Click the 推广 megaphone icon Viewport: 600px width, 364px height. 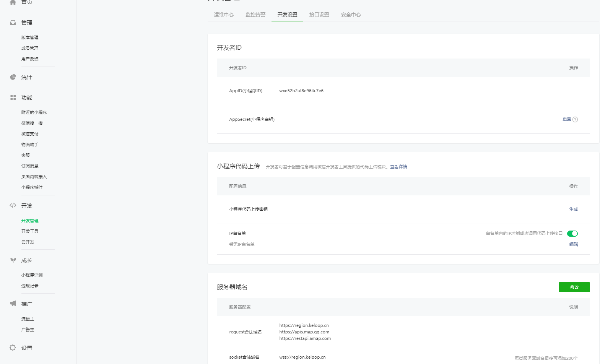(13, 304)
